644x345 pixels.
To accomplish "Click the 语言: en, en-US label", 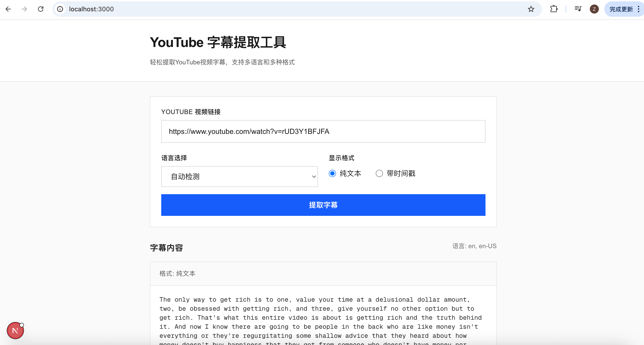I will pos(474,246).
